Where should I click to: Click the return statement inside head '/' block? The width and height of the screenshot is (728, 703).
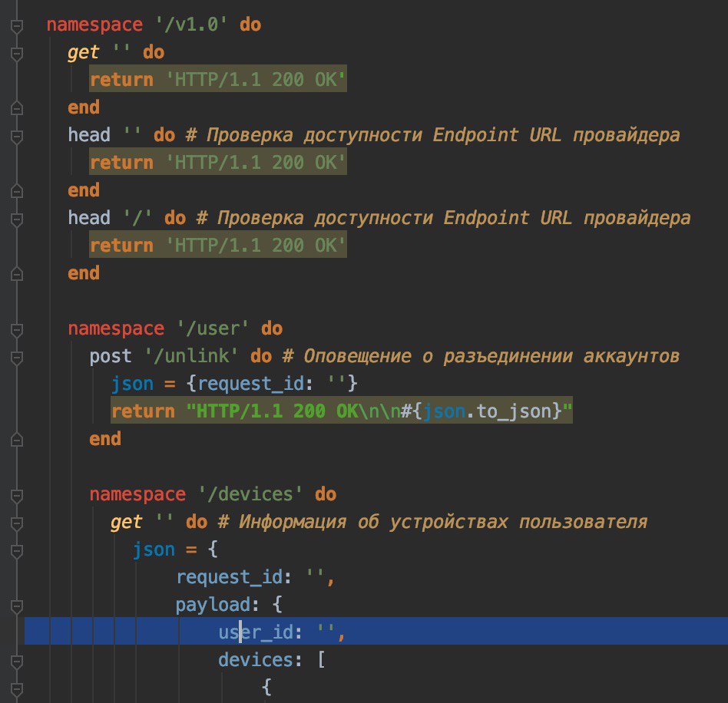218,245
